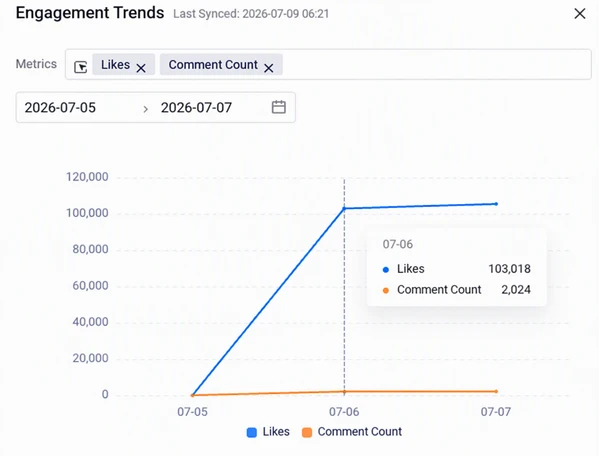Click the 40,000 y-axis label
The height and width of the screenshot is (456, 599).
(91, 322)
